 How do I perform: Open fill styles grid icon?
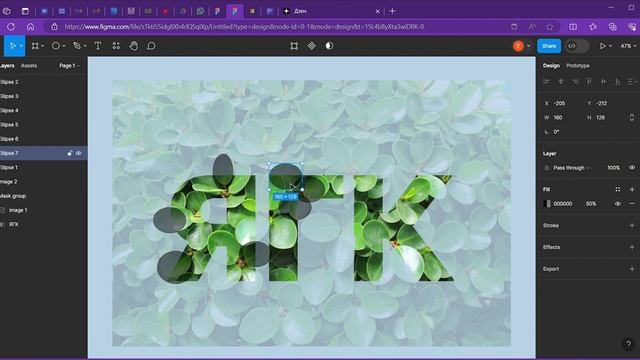pyautogui.click(x=618, y=189)
